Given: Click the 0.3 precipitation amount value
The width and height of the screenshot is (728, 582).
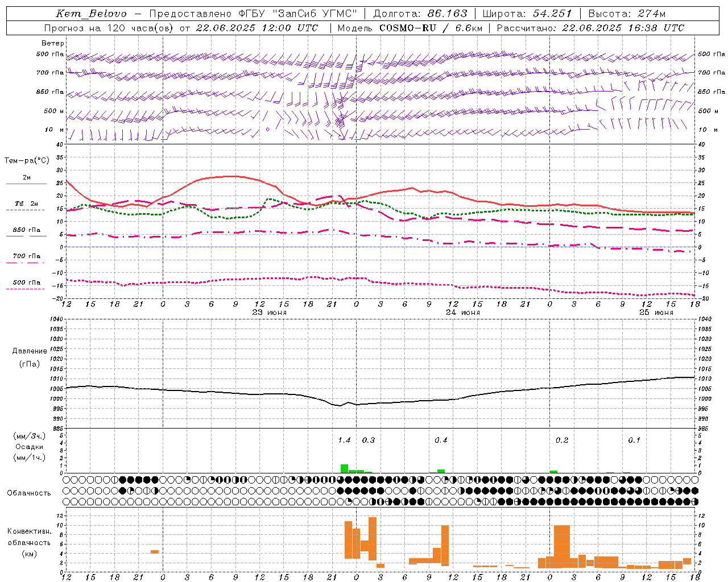Looking at the screenshot, I should pyautogui.click(x=369, y=440).
